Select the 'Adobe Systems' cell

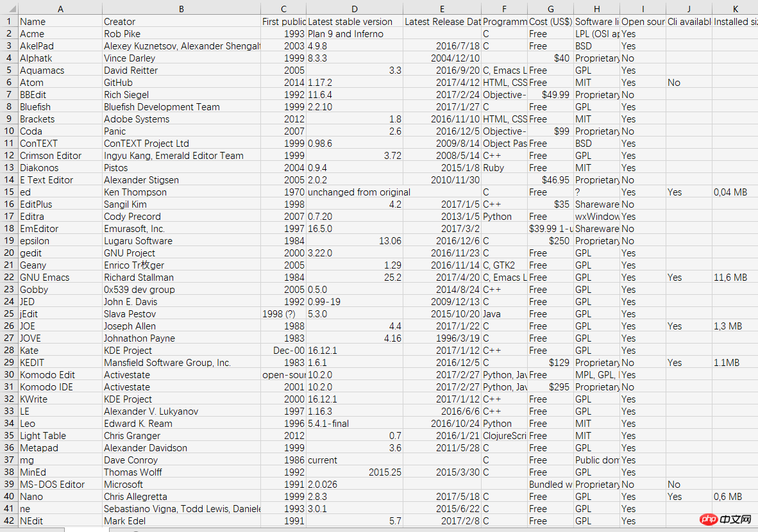click(181, 119)
